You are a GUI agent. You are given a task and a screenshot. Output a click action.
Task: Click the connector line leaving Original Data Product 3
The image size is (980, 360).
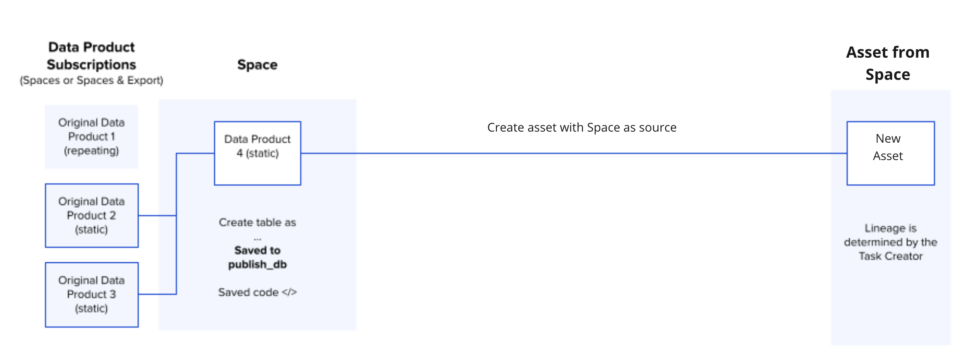click(157, 295)
